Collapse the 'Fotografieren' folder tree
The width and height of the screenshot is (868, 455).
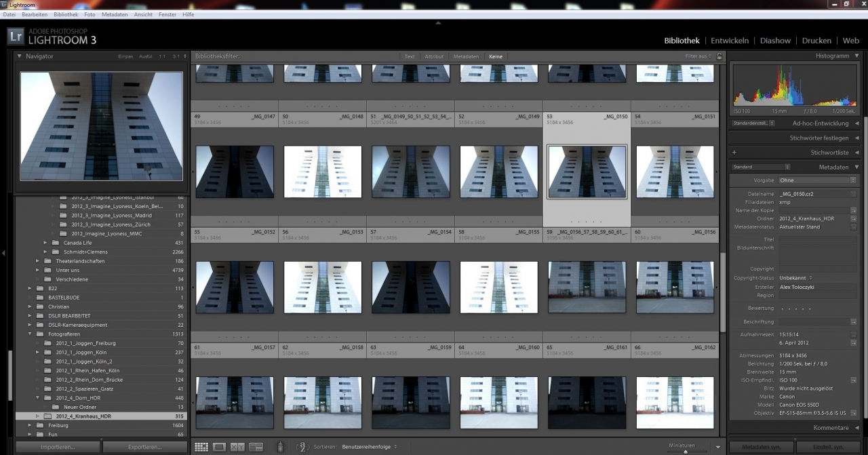pyautogui.click(x=31, y=334)
